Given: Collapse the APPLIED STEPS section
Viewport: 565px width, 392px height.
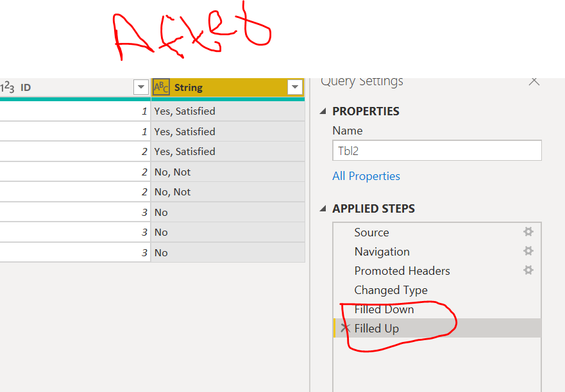Looking at the screenshot, I should [323, 208].
